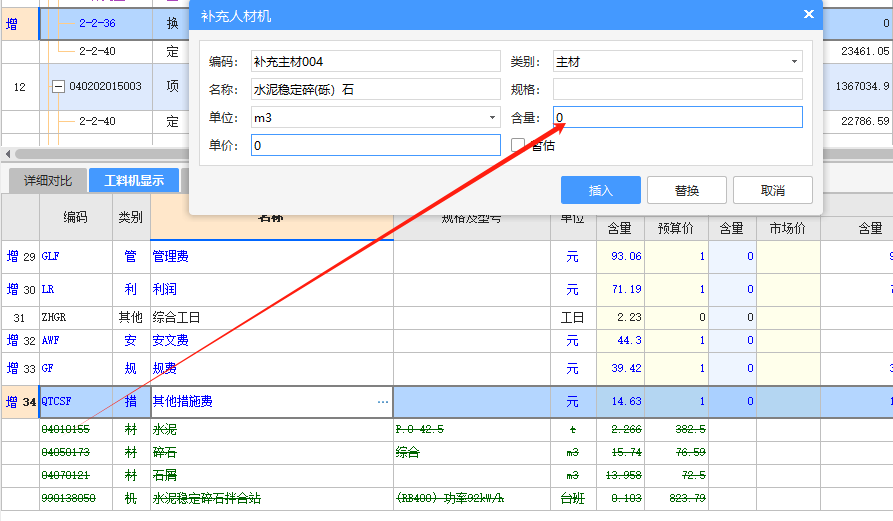Select the highlighted 2-2-36 tree row
Viewport: 893px width, 521px height.
click(97, 23)
